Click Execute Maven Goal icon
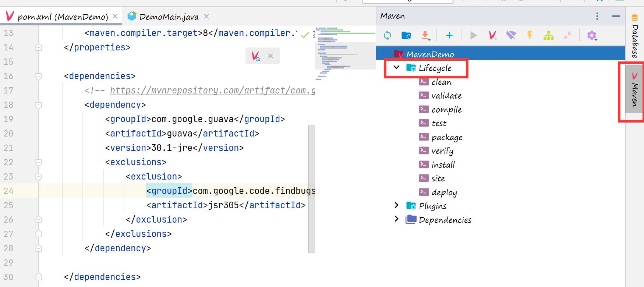The image size is (644, 287). point(492,35)
